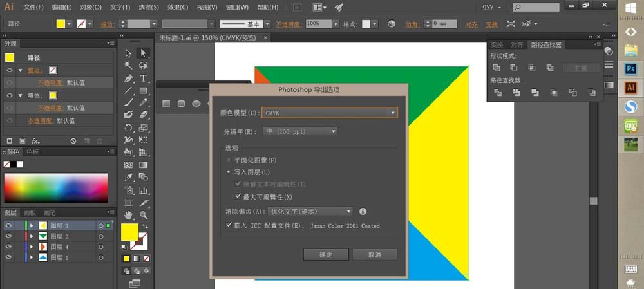Swap fill and stroke arrows icon
Viewport: 644px width, 289px height.
coord(145,226)
